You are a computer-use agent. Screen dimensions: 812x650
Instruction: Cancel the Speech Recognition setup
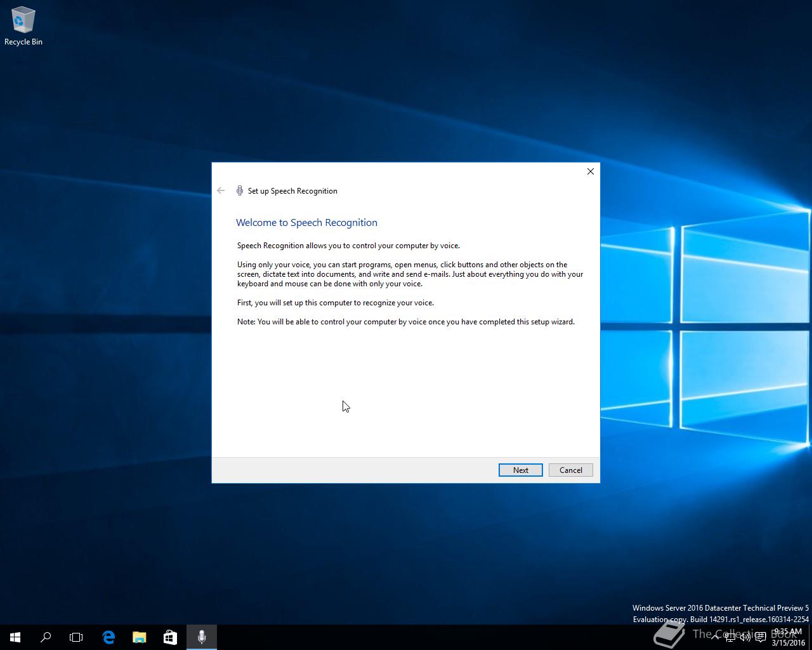[x=570, y=470]
